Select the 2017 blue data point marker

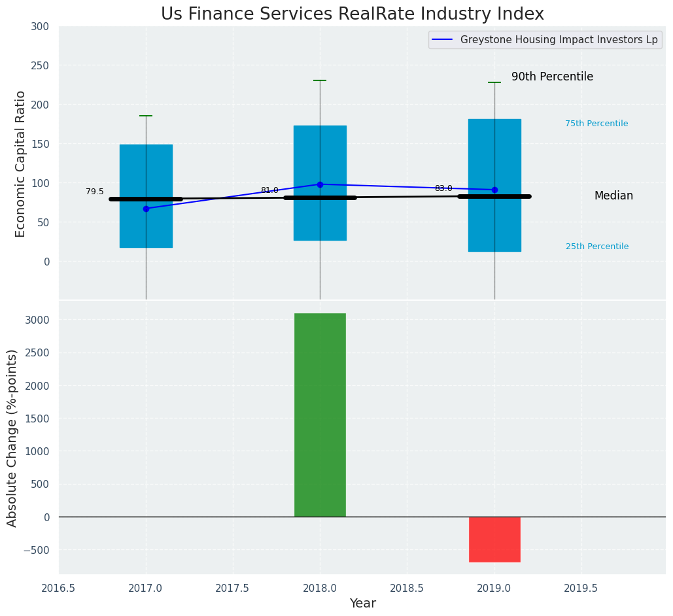(x=146, y=209)
